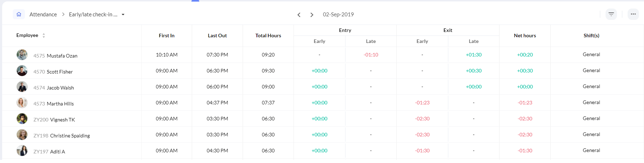Screen dimensions: 644x163
Task: Expand the Early/late check-in report dropdown
Action: [x=123, y=15]
